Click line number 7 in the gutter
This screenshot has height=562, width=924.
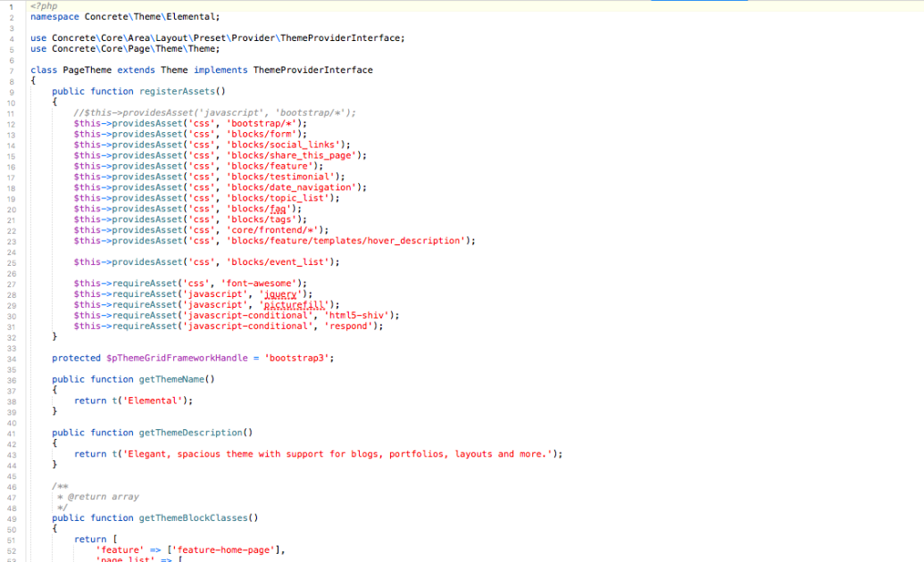point(10,70)
